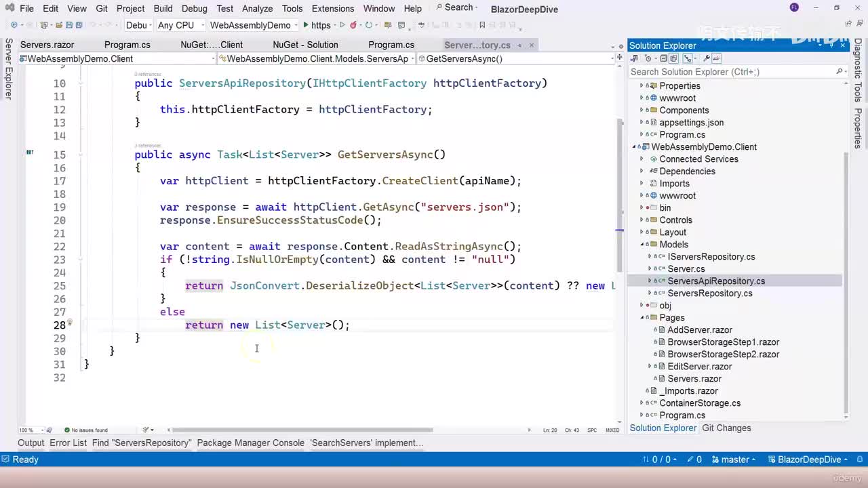This screenshot has height=488, width=868.
Task: Open the GetServersAsync() member dropdown
Action: [x=516, y=58]
